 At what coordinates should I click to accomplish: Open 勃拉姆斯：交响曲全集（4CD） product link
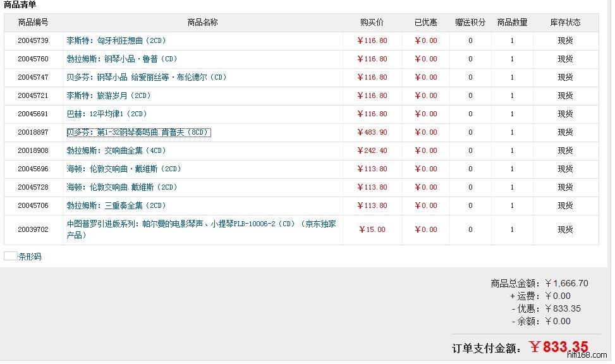116,150
